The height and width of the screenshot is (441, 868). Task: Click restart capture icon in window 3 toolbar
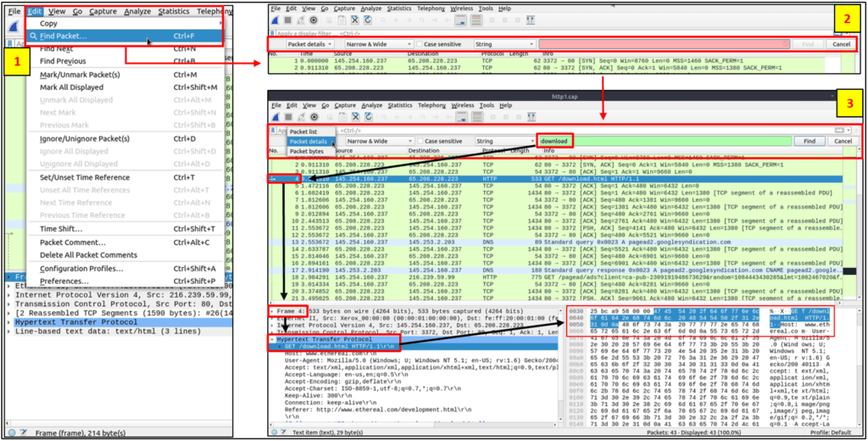301,117
